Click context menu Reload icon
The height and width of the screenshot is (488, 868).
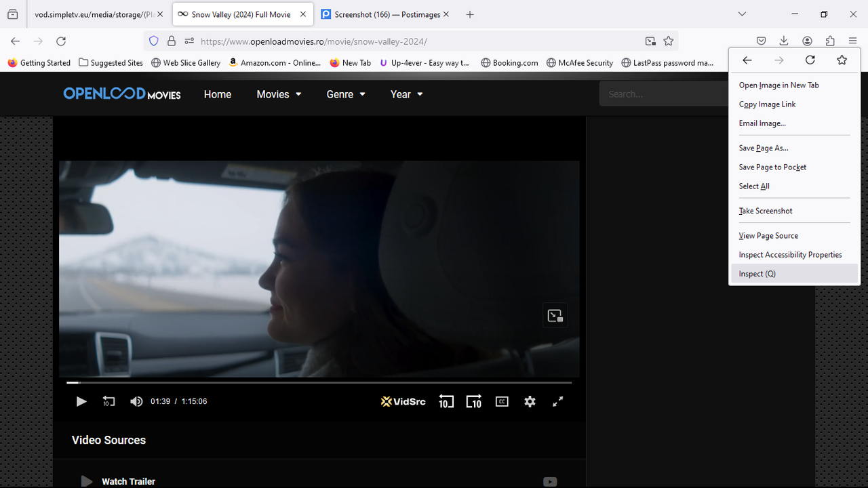[x=810, y=60]
